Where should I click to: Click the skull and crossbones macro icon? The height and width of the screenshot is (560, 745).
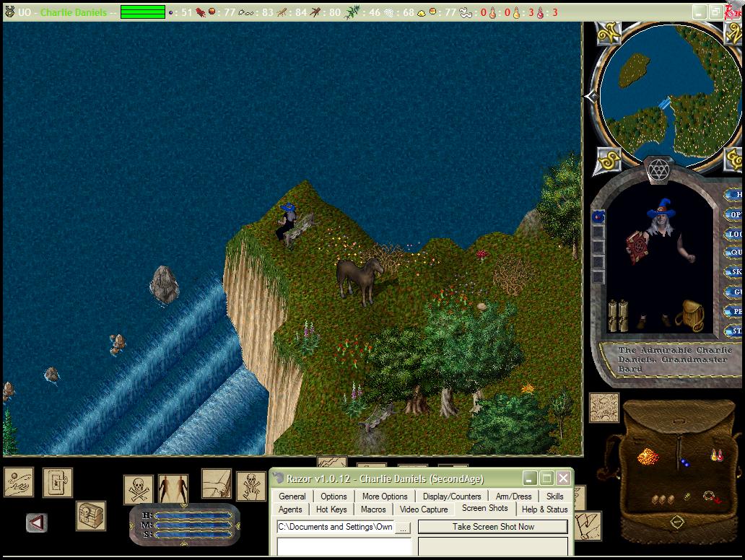[138, 489]
